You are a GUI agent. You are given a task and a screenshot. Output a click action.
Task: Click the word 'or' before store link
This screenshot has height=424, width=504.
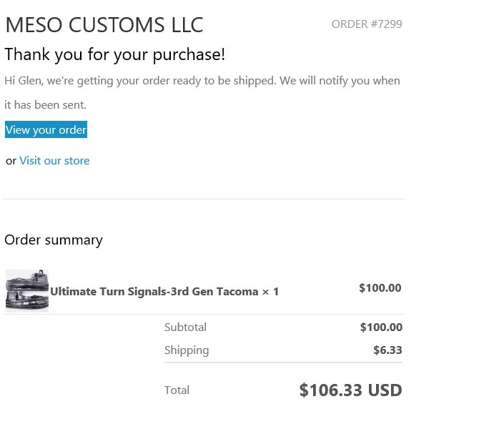(11, 161)
